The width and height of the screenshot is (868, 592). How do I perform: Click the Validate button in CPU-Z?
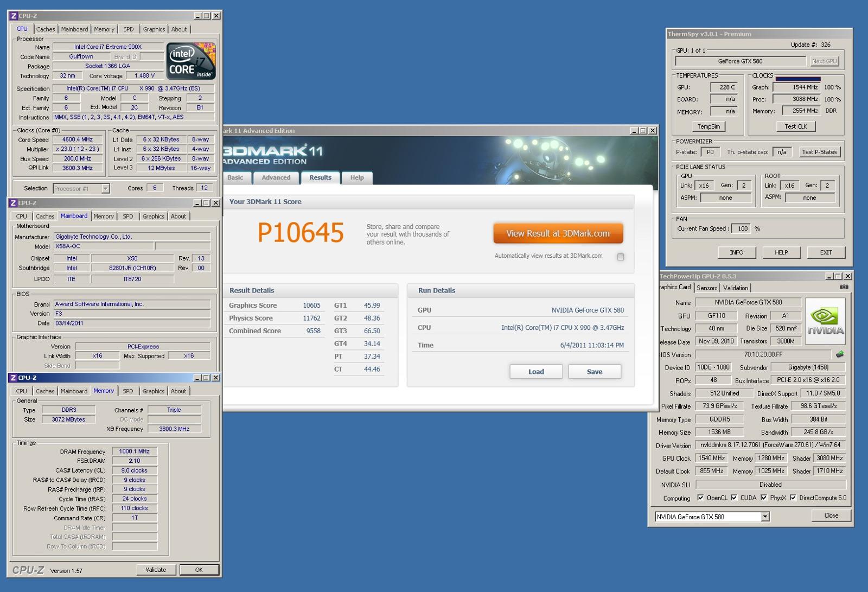click(156, 570)
